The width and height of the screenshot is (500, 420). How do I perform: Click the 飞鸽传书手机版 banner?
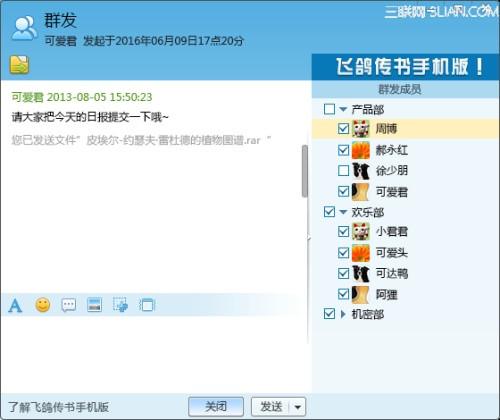405,67
